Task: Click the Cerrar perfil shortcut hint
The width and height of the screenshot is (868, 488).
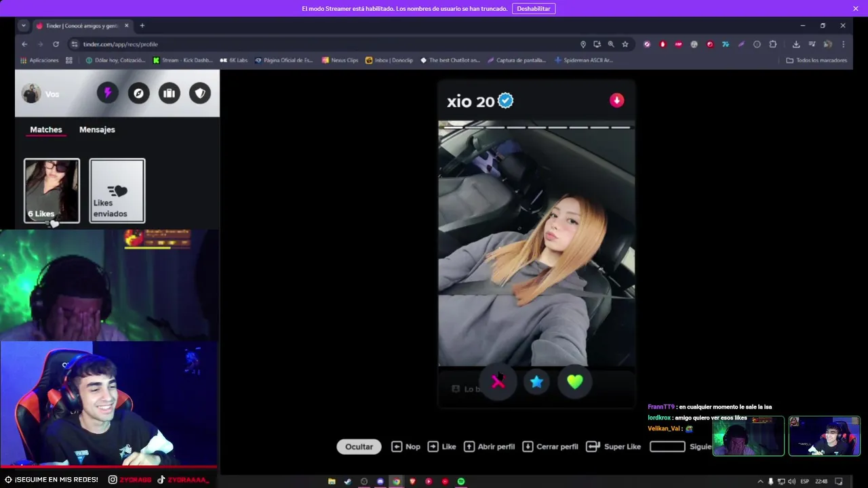Action: 550,447
